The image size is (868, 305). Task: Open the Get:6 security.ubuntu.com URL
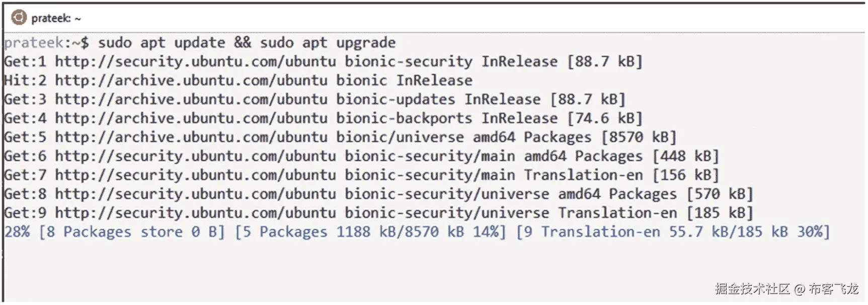click(195, 156)
